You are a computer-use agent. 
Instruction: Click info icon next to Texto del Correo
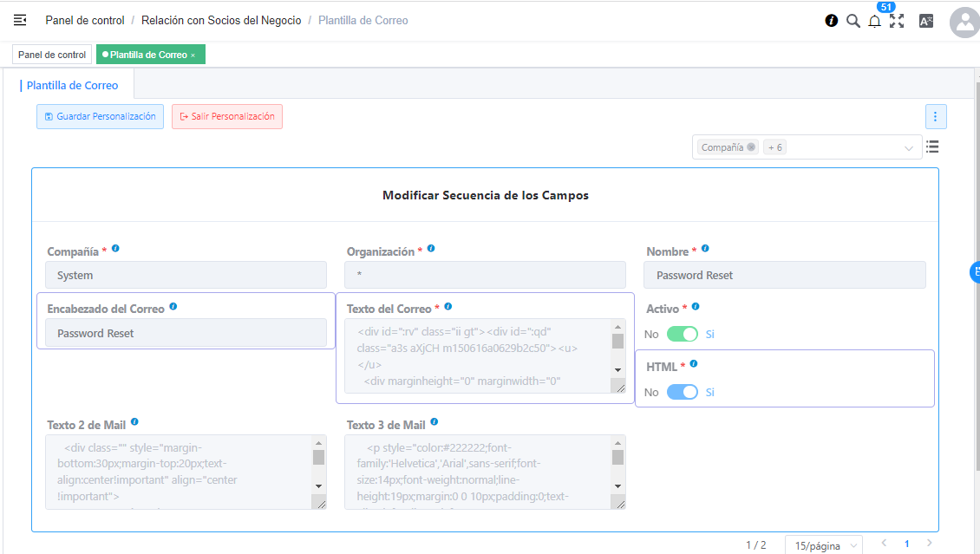click(x=448, y=307)
